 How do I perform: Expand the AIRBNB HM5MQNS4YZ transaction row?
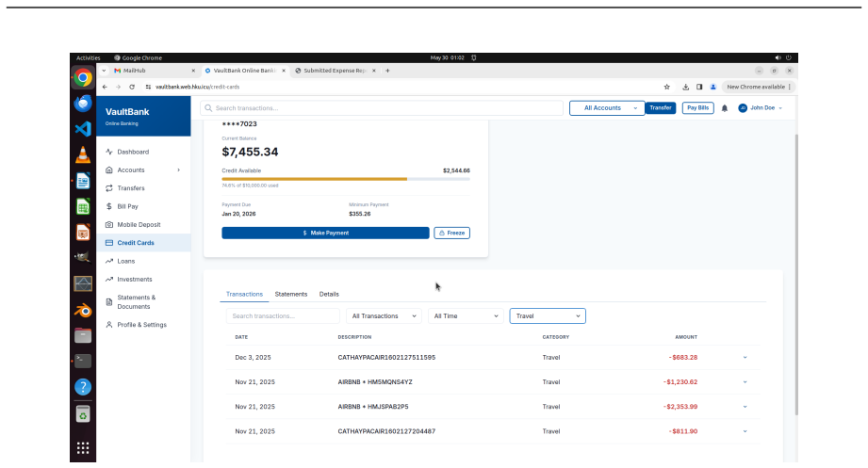point(745,382)
